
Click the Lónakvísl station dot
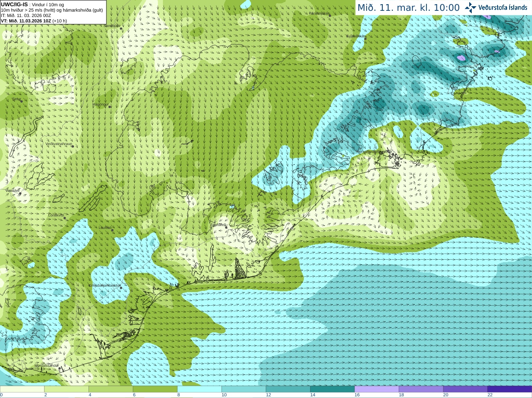(x=65, y=218)
